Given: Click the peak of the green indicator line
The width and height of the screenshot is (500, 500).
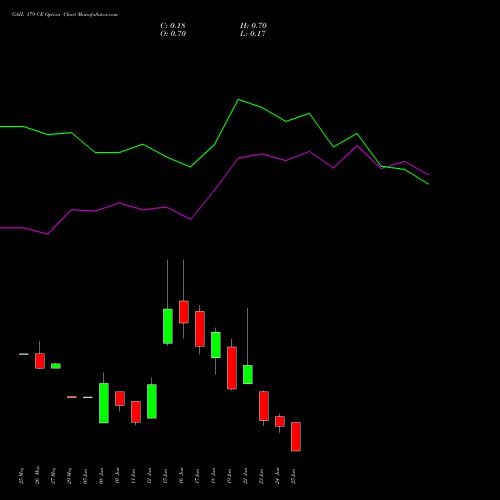Looking at the screenshot, I should pos(238,99).
